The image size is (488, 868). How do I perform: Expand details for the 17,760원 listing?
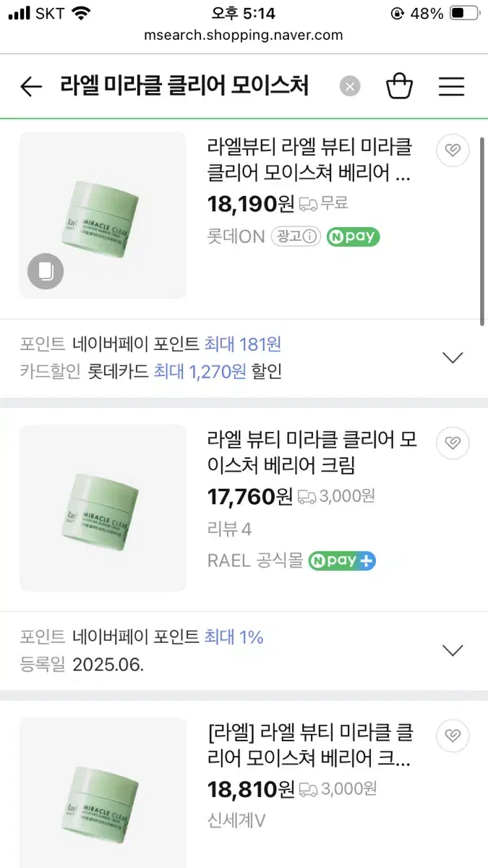[453, 649]
